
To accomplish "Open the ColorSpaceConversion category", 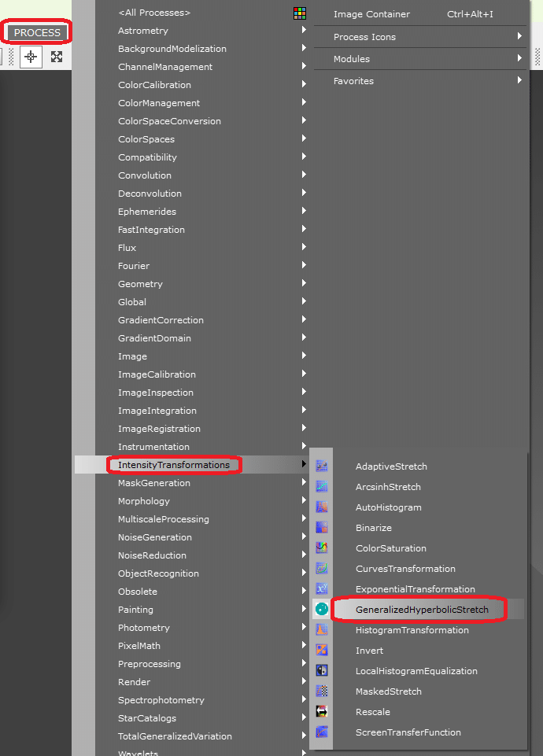I will click(x=170, y=121).
